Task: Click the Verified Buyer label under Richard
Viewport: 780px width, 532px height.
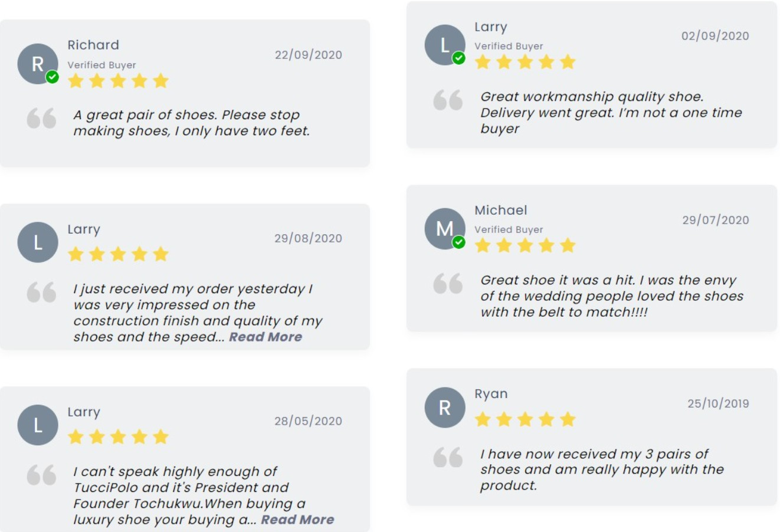Action: 101,65
